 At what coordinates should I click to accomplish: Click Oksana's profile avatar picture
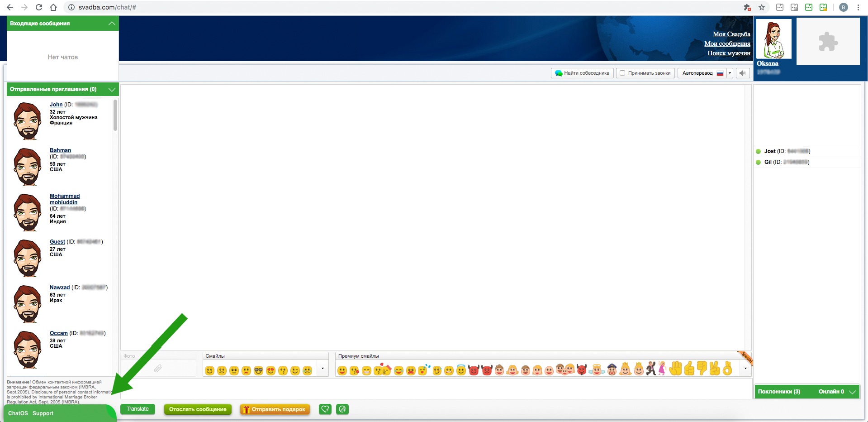(774, 38)
